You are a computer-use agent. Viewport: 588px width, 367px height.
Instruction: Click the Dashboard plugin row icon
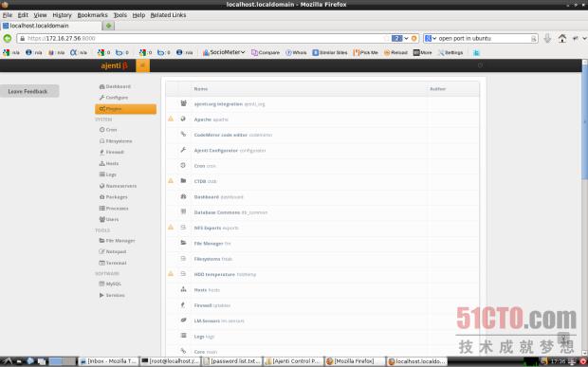click(183, 196)
